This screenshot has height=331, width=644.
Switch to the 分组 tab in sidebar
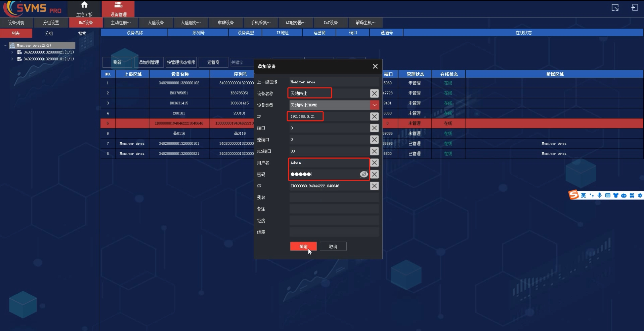[49, 33]
